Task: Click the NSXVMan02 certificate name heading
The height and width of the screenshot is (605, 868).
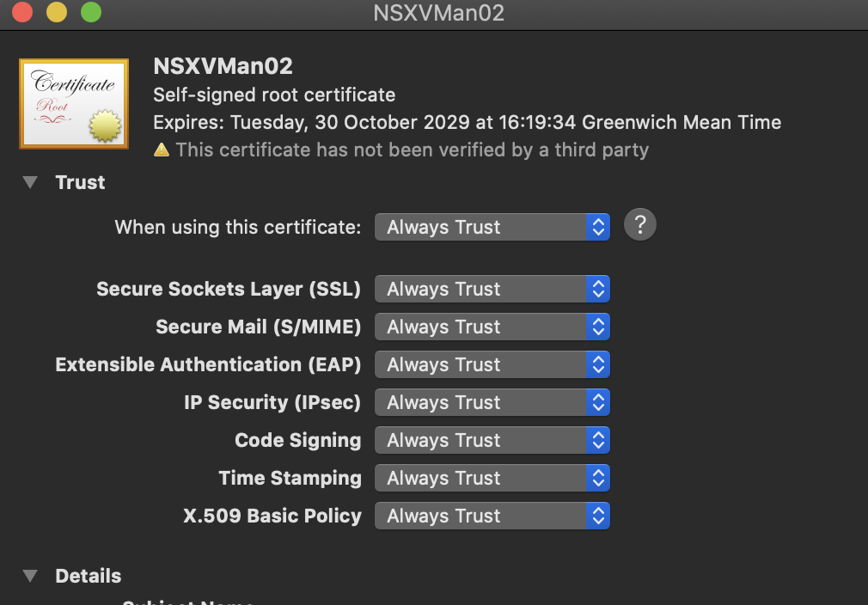Action: [x=223, y=66]
